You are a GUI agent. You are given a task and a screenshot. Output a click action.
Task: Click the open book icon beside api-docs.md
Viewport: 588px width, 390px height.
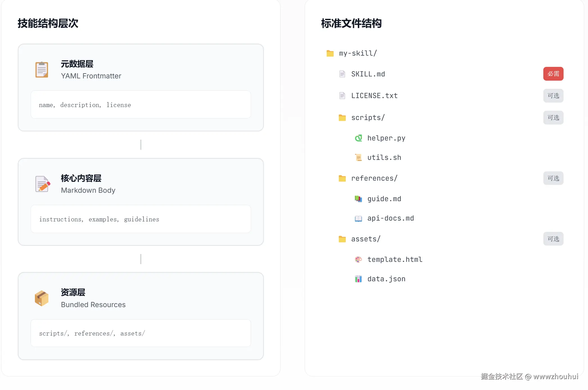pos(358,218)
